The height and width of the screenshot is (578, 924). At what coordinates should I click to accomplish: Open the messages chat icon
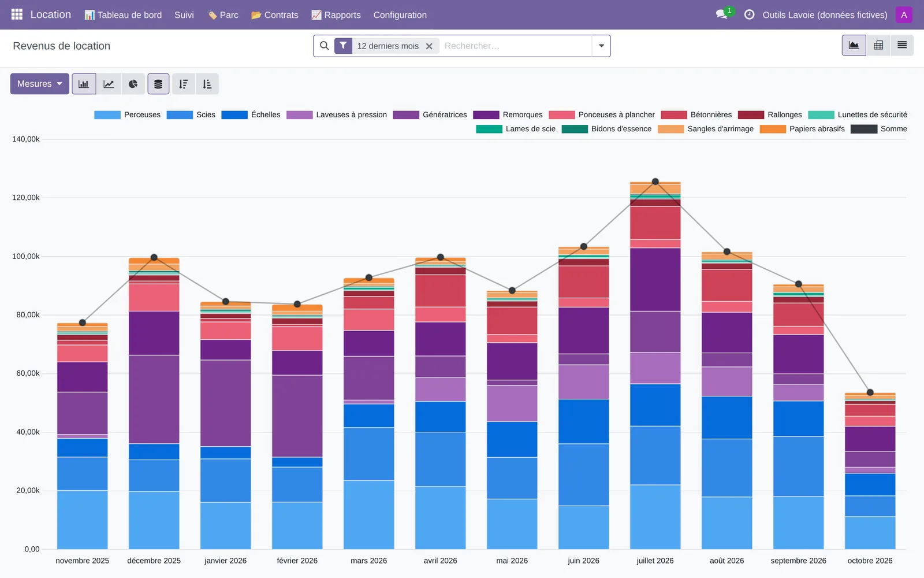click(722, 14)
